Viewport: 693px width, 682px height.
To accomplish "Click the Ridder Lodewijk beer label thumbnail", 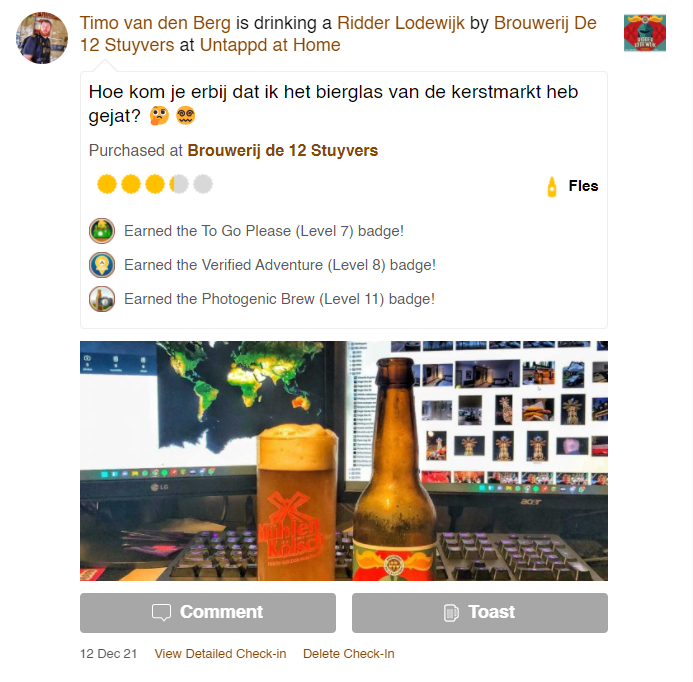I will (x=645, y=33).
